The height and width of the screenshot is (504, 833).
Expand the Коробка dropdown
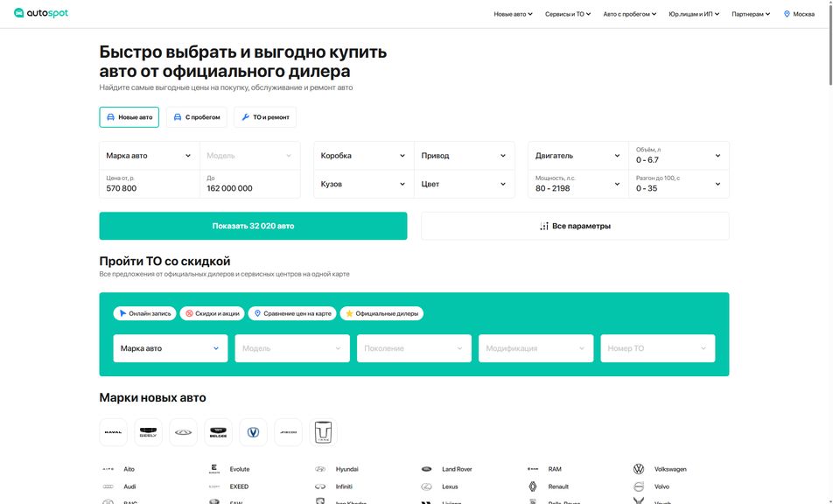pos(364,156)
